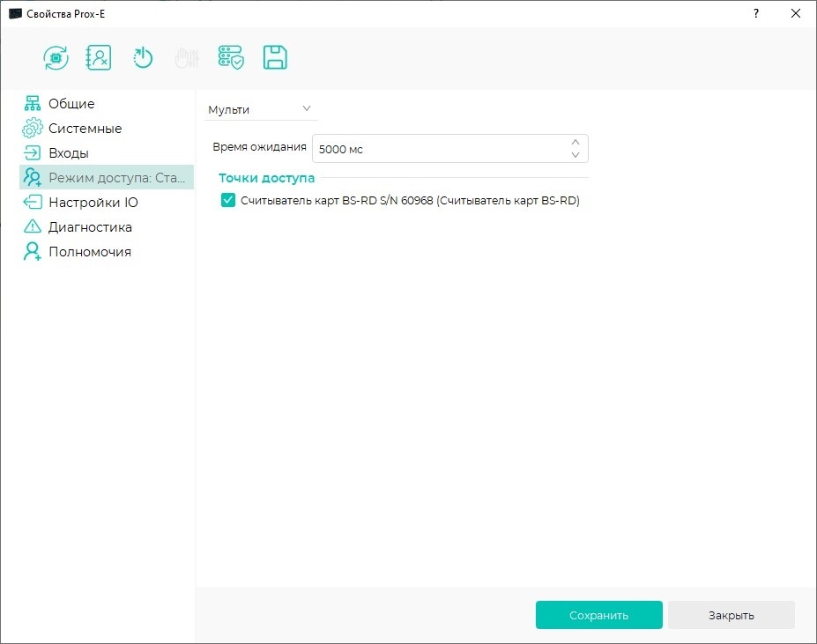Screen dimensions: 817x644
Task: Click the network icon beside Общие
Action: pyautogui.click(x=33, y=103)
